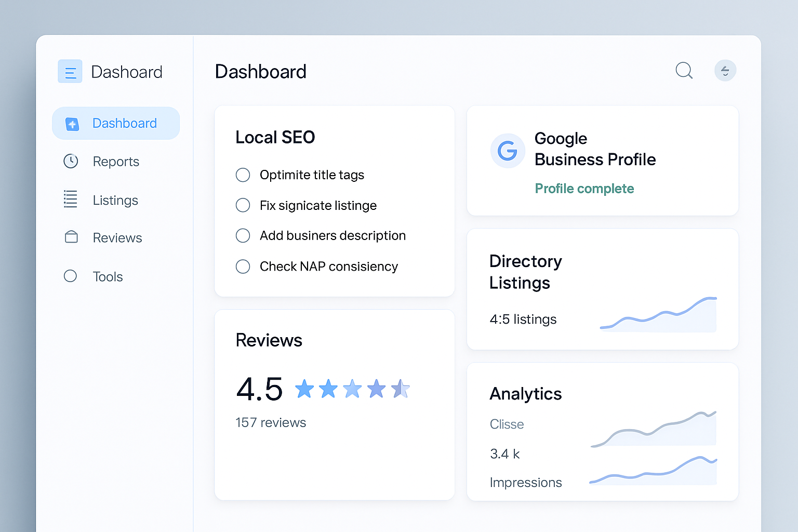Click the circle icon next to Tools
Image resolution: width=798 pixels, height=532 pixels.
[70, 276]
